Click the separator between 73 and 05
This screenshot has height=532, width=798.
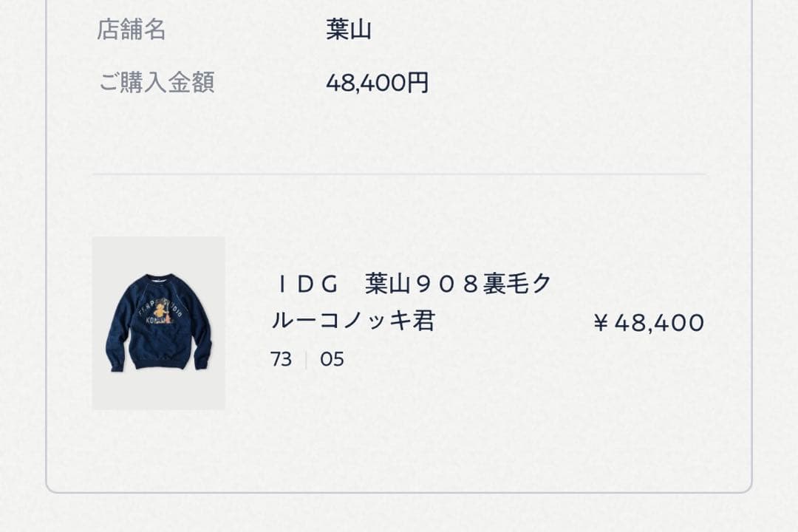pyautogui.click(x=306, y=360)
